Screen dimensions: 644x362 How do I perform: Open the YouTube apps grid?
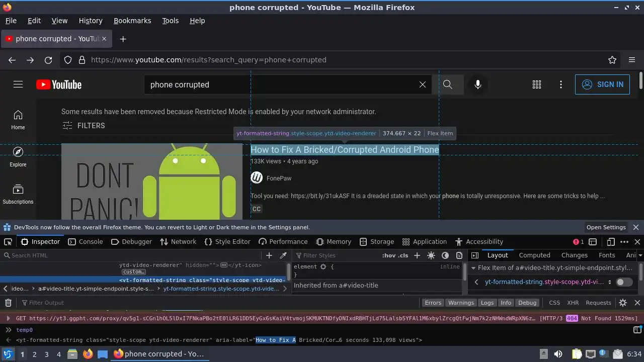click(x=537, y=84)
